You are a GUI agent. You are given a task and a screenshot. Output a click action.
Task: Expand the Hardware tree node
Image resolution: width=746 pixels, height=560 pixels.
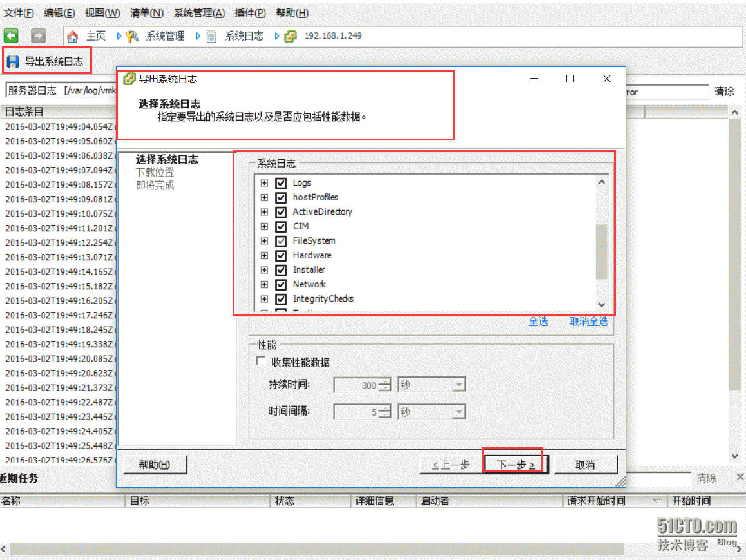[x=264, y=255]
